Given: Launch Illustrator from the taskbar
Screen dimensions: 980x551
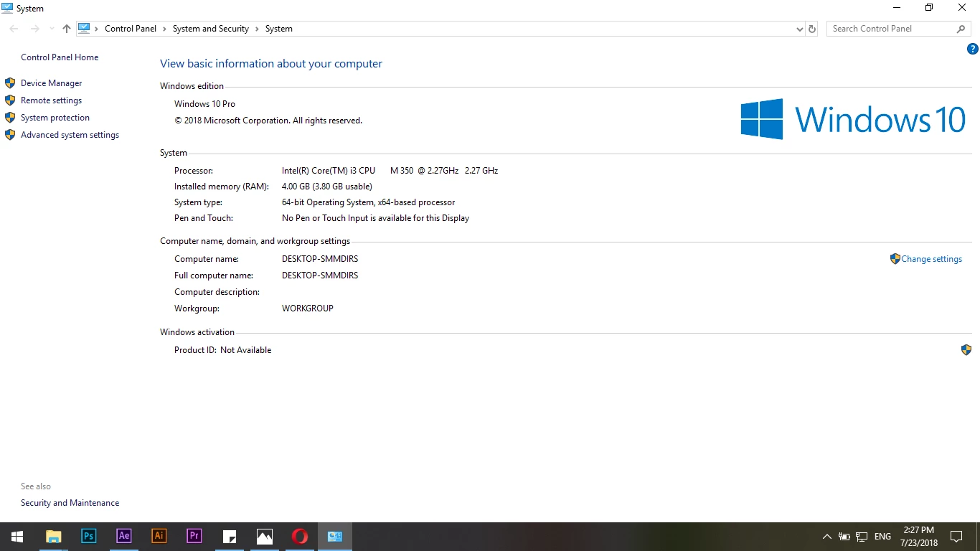Looking at the screenshot, I should coord(159,537).
